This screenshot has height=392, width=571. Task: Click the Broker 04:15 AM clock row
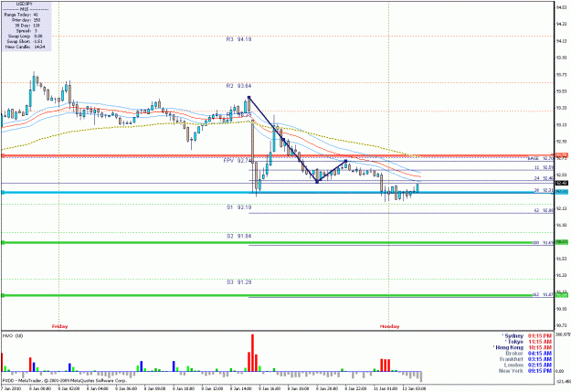[x=529, y=354]
